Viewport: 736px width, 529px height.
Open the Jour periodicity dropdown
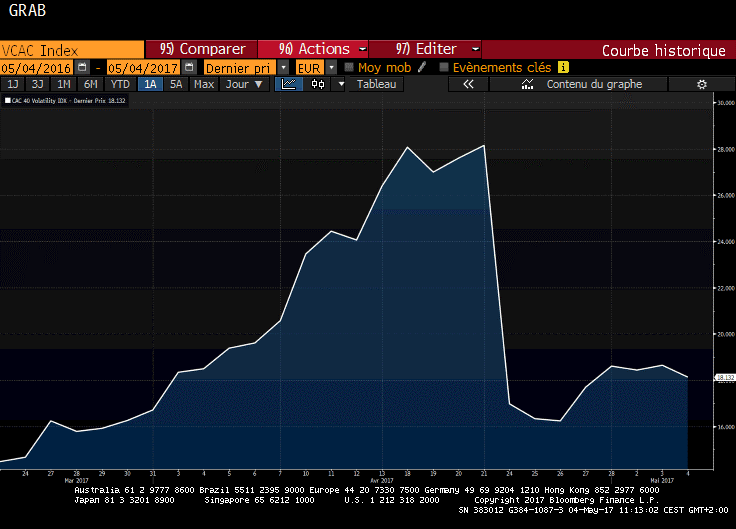point(244,84)
